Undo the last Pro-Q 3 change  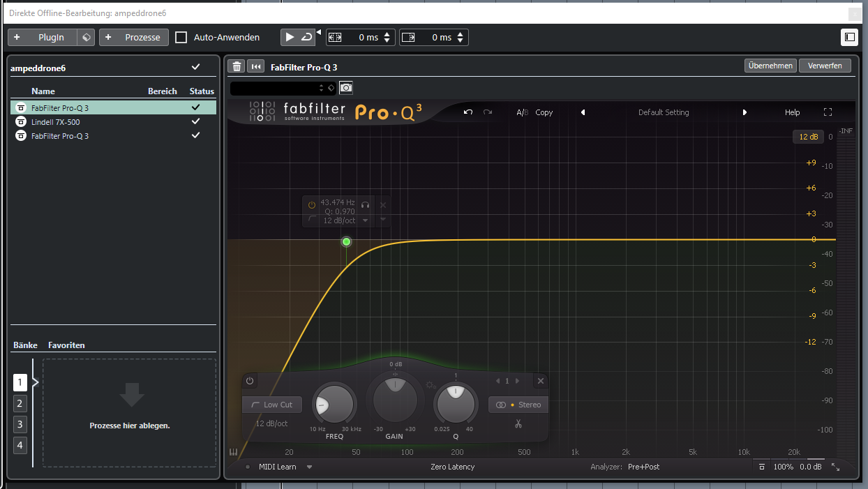click(468, 112)
